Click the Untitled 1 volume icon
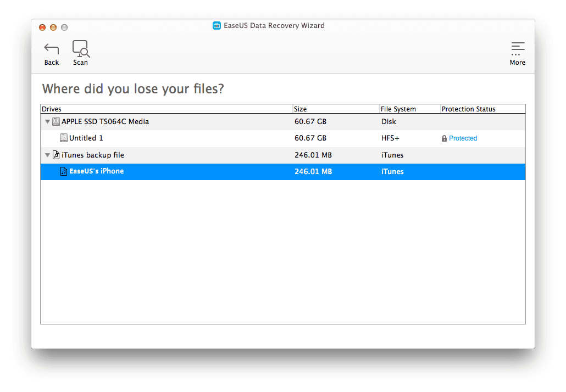The height and width of the screenshot is (392, 566). [x=64, y=138]
